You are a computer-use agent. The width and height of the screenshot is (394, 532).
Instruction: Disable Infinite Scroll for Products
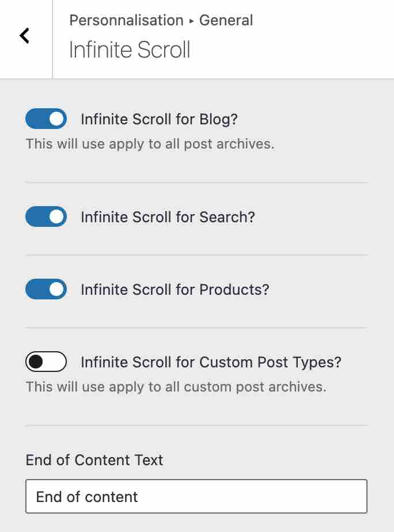(46, 290)
